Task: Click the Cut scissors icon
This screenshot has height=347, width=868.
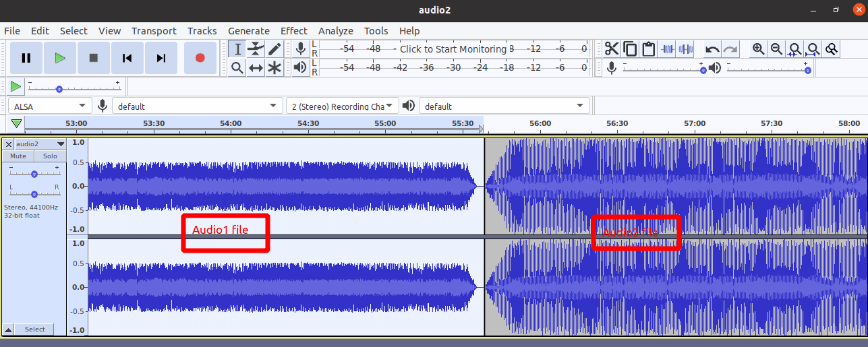Action: point(612,49)
